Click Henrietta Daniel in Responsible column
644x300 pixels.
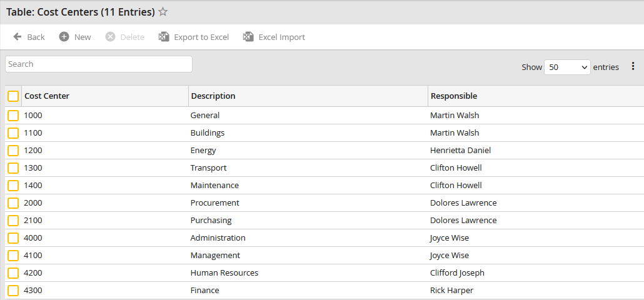tap(460, 151)
